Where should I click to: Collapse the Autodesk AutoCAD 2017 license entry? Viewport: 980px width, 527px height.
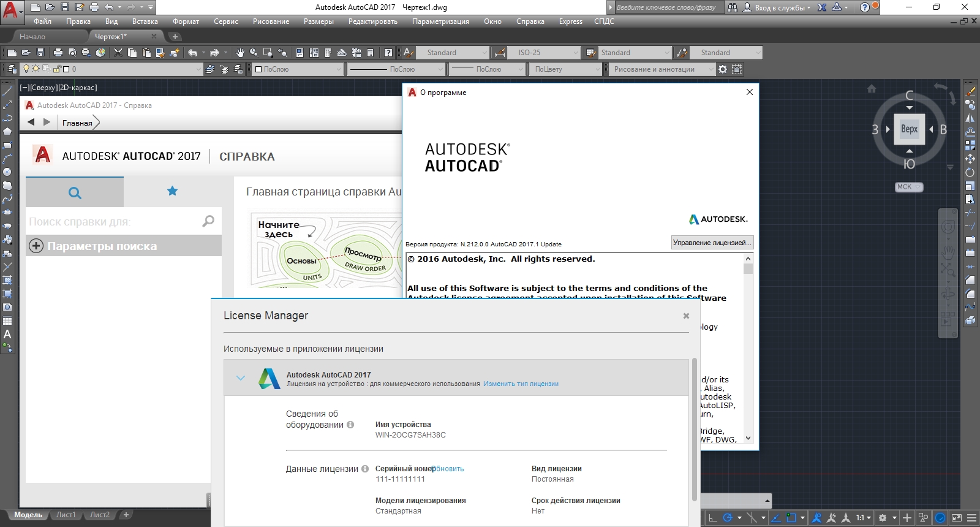tap(241, 378)
